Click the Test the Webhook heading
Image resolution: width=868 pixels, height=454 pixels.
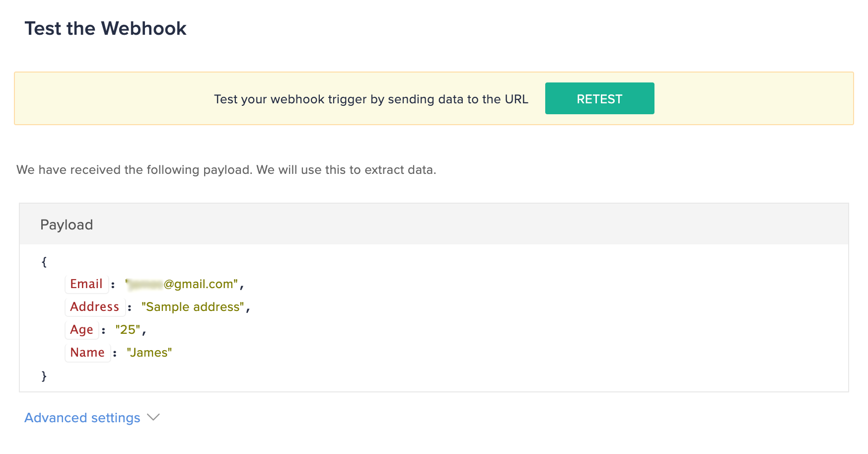point(105,28)
